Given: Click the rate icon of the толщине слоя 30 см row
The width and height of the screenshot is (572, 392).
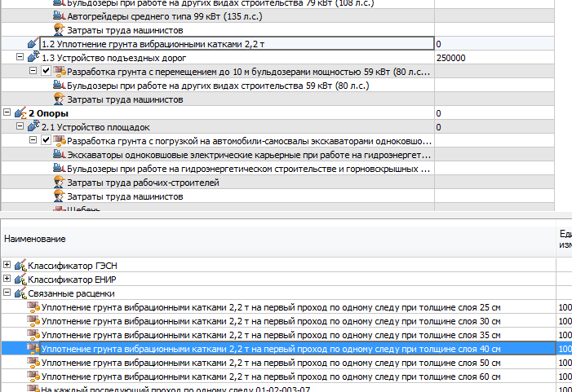Looking at the screenshot, I should coord(33,321).
